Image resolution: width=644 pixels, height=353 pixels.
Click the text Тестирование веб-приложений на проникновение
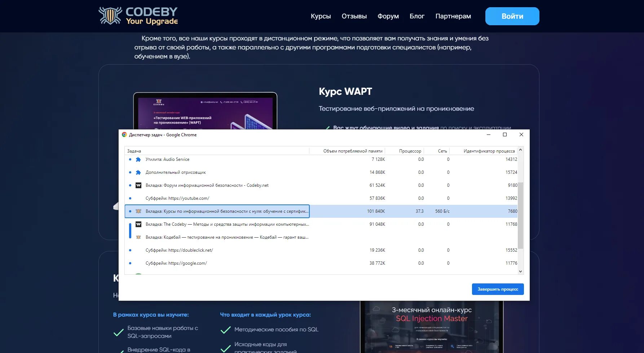(396, 109)
